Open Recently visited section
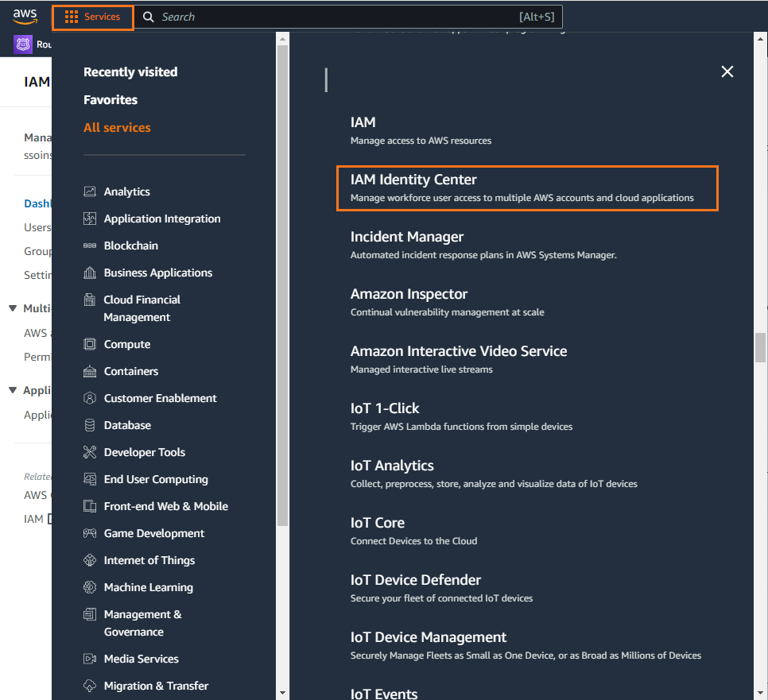 coord(130,72)
